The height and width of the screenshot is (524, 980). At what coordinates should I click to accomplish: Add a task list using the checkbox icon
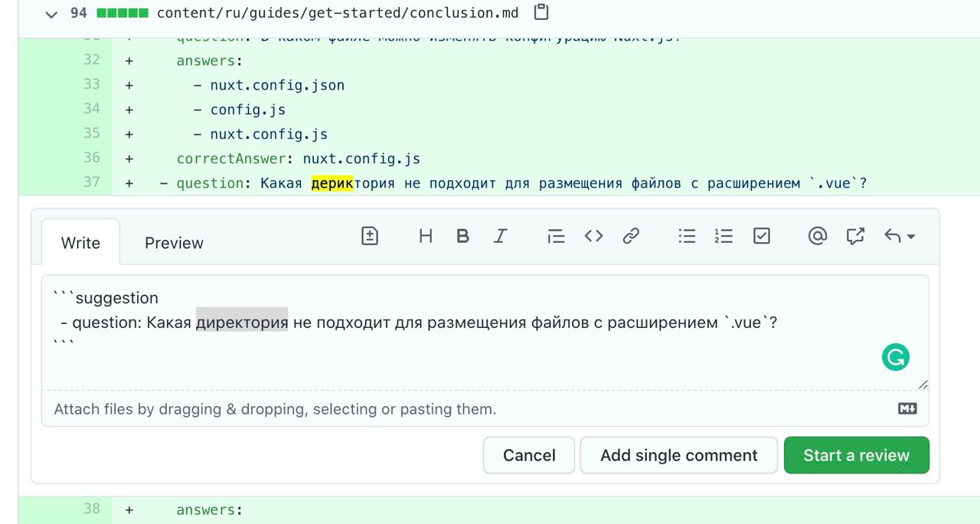761,236
